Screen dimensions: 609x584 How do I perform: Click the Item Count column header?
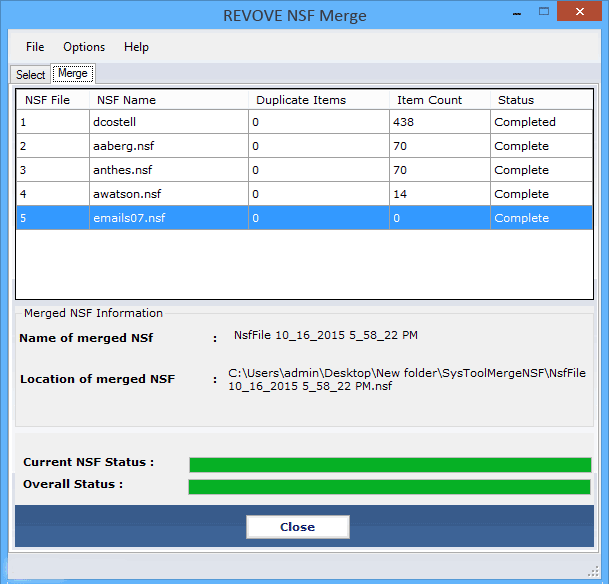coord(440,100)
